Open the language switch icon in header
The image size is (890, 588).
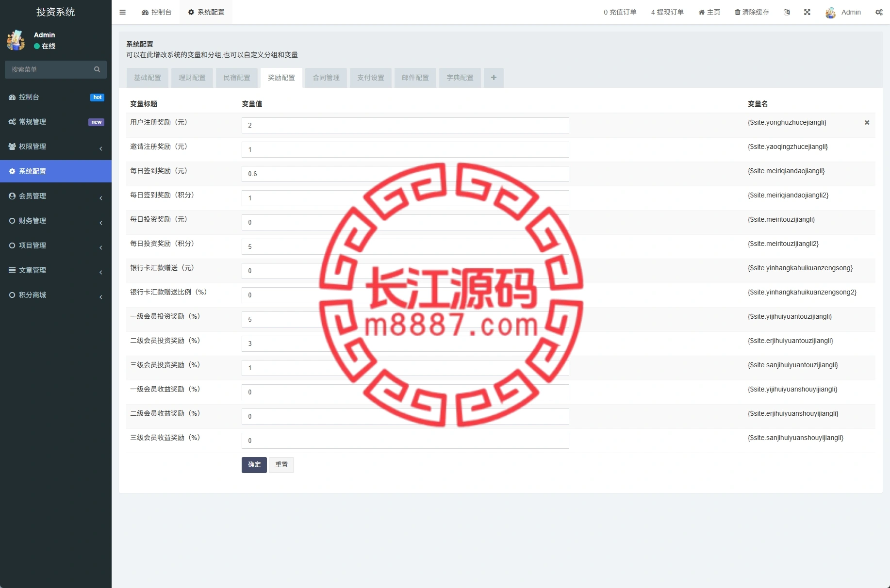(x=787, y=12)
